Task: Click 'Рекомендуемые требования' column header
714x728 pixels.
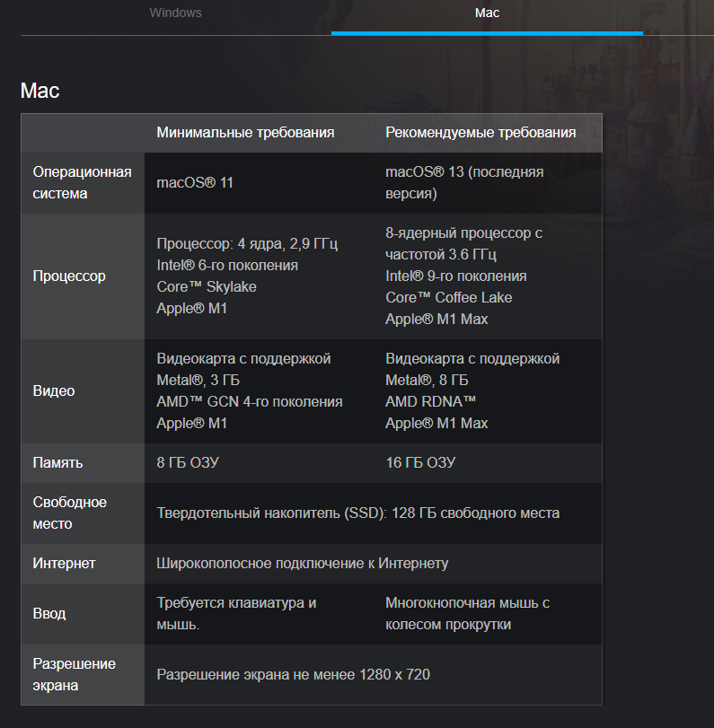Action: tap(480, 133)
